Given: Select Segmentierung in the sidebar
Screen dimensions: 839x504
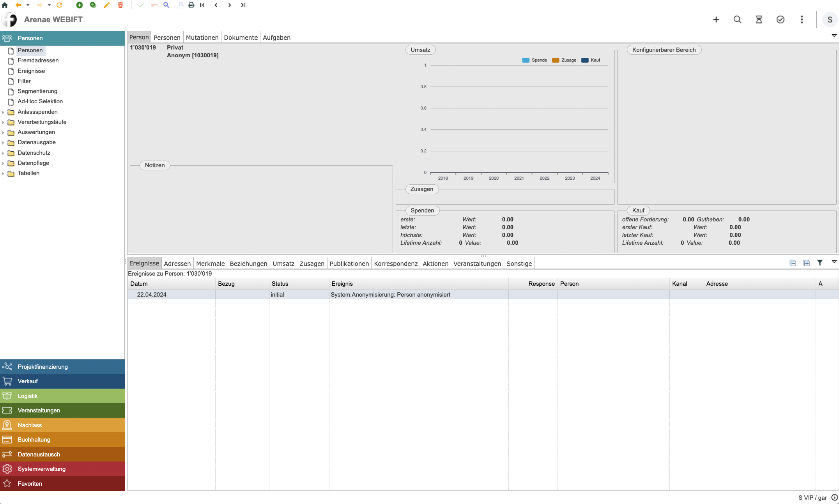Looking at the screenshot, I should tap(37, 91).
